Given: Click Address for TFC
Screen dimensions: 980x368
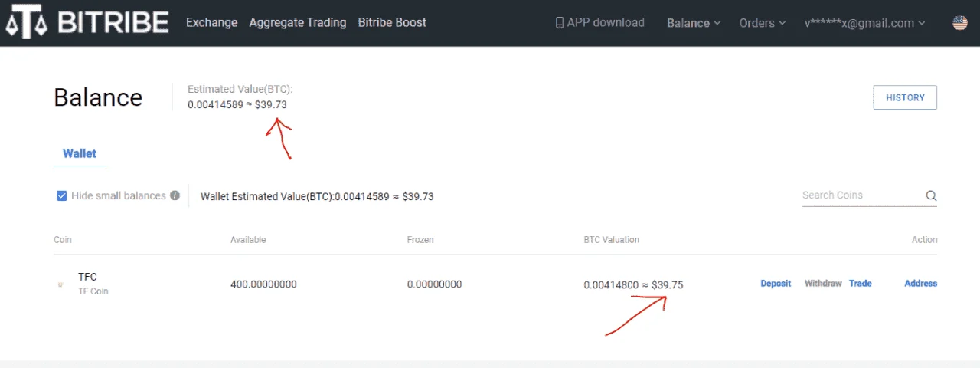Looking at the screenshot, I should click(921, 284).
